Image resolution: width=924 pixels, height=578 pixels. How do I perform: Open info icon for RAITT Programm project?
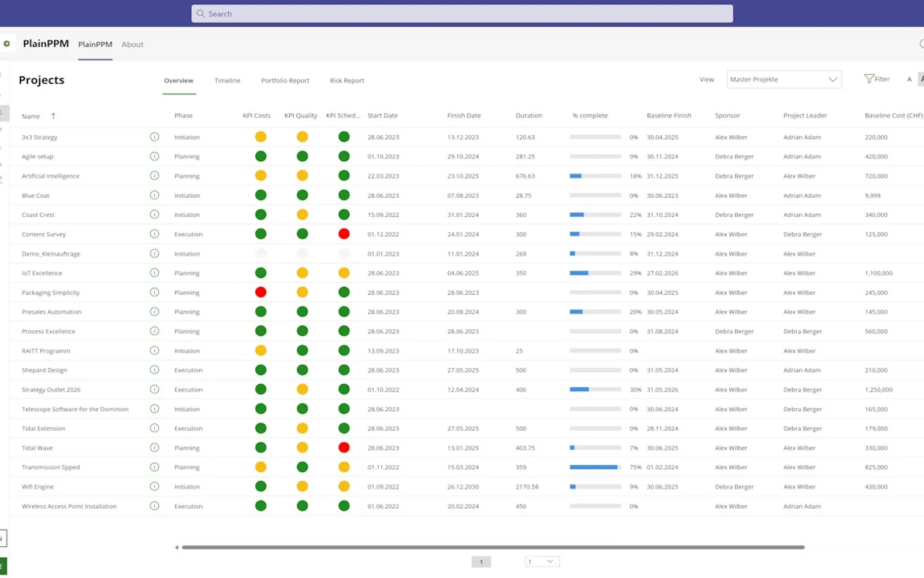pos(154,350)
